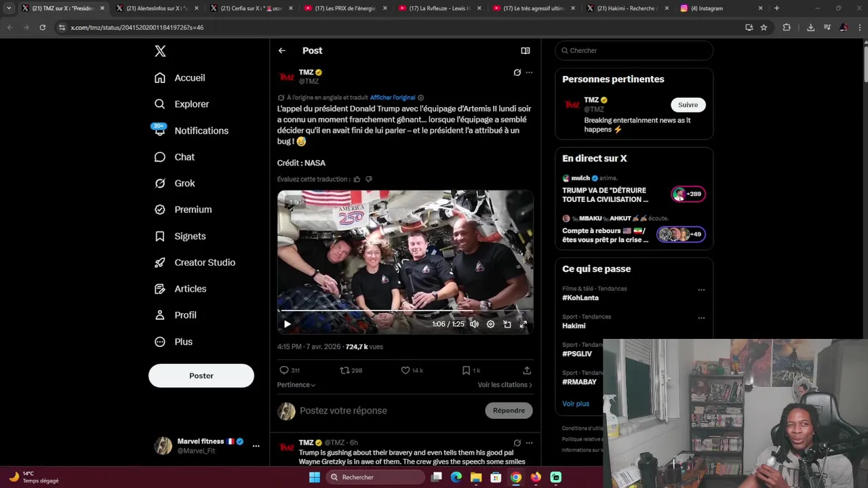Open more options for #KohLanta trend
Screen dimensions: 868x488
[701, 290]
